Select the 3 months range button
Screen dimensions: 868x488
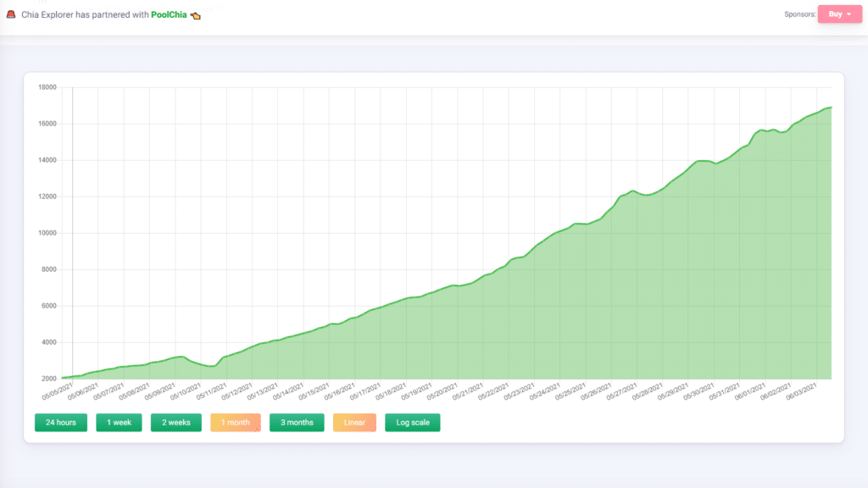pos(297,423)
